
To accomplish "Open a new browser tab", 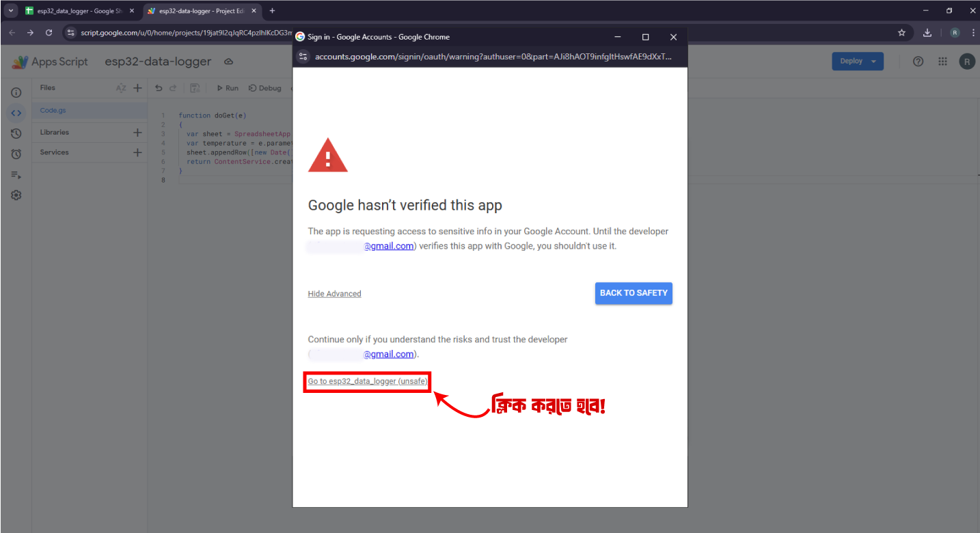I will pos(272,11).
